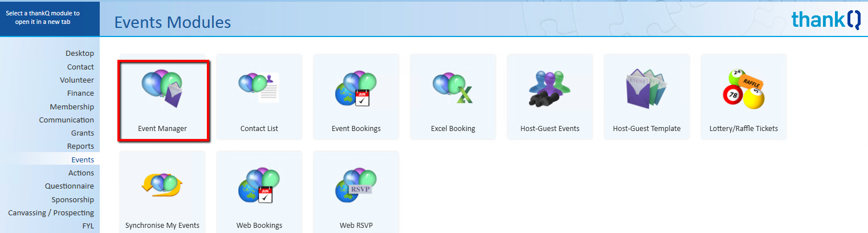
Task: Click the Host-Guest Template label text
Action: tap(647, 128)
